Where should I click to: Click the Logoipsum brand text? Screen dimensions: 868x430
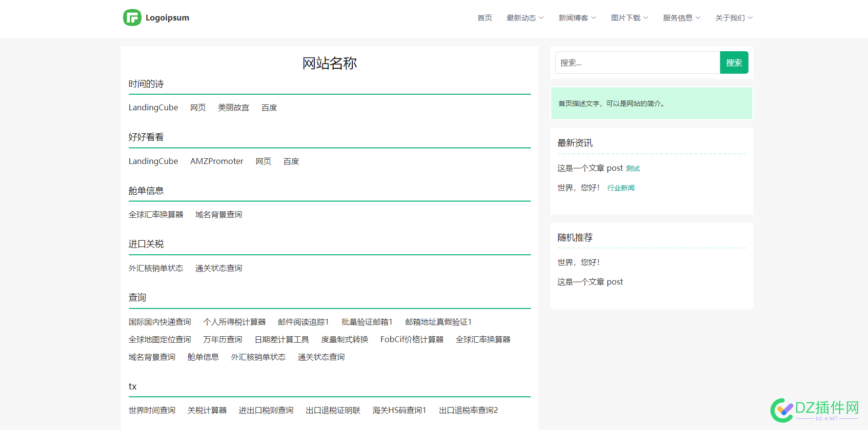coord(167,18)
